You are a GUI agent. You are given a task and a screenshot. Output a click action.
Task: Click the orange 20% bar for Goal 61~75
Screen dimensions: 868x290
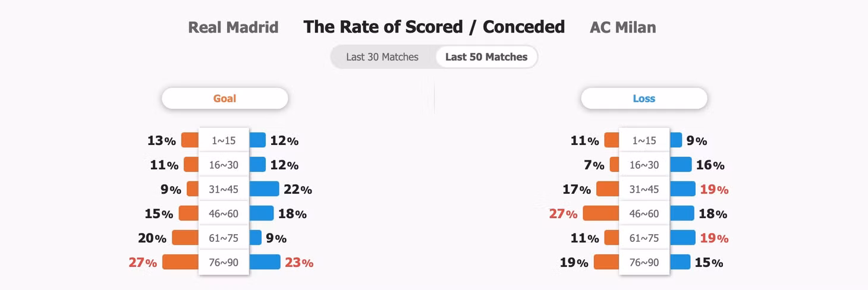pyautogui.click(x=185, y=238)
